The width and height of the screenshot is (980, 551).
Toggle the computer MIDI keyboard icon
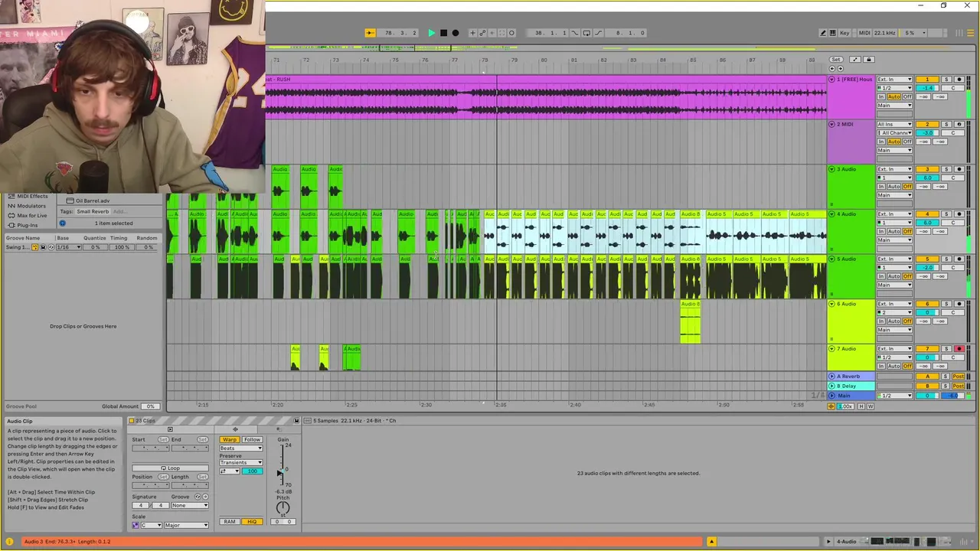point(833,33)
